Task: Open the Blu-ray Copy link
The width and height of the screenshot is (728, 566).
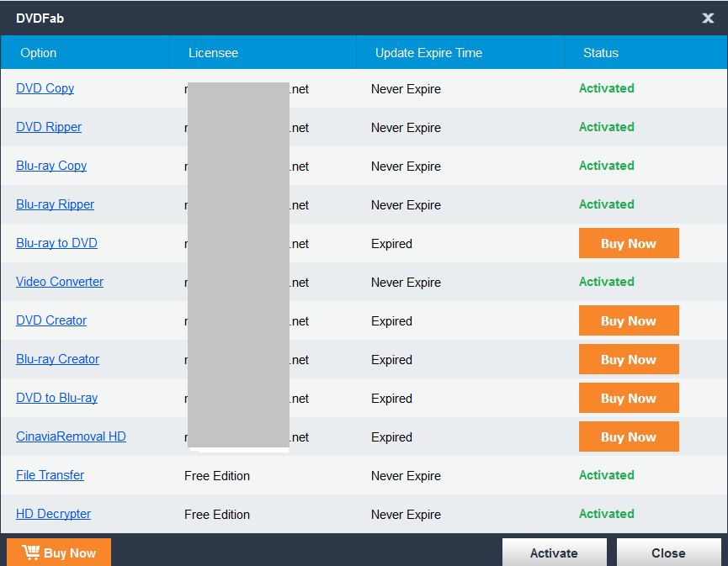Action: (x=51, y=166)
